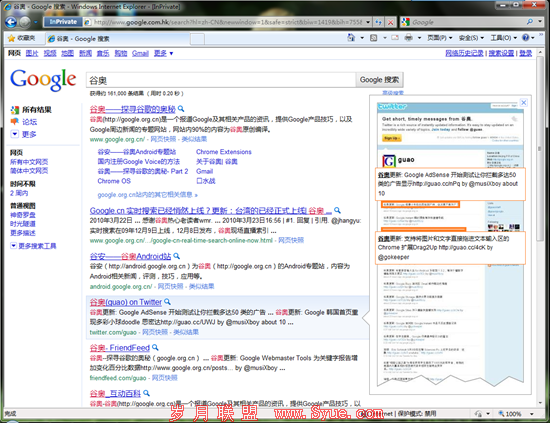Click the Print toolbar icon
The image size is (550, 423).
(x=409, y=38)
